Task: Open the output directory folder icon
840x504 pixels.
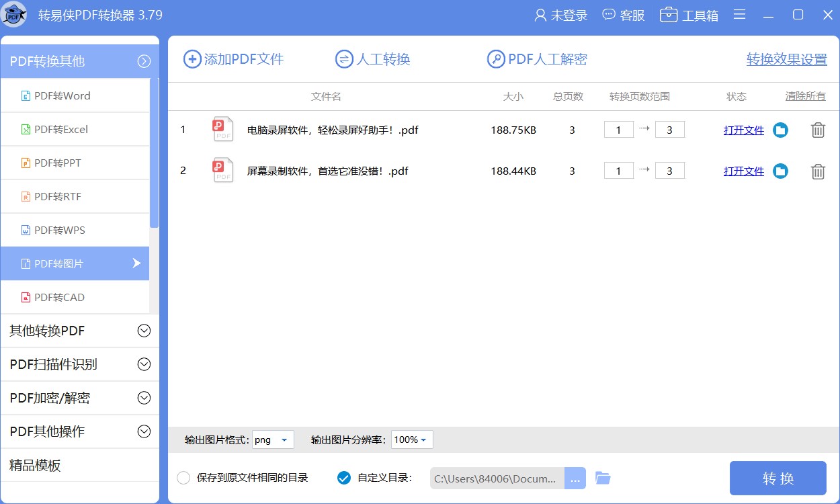Action: point(603,478)
